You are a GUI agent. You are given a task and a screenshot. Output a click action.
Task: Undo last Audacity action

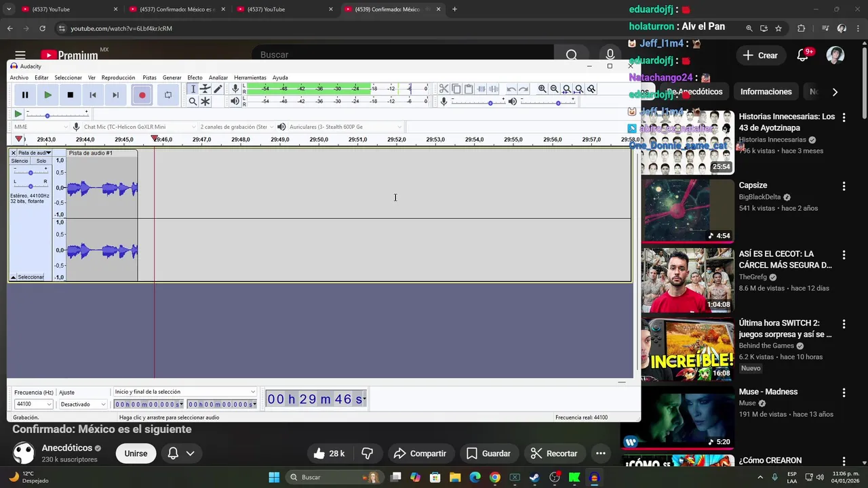tap(511, 89)
